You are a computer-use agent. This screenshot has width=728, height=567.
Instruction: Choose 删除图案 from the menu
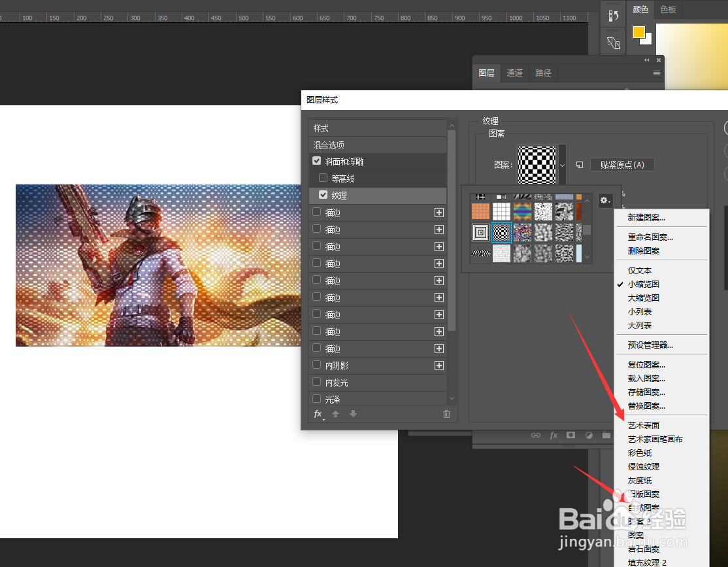pos(644,251)
